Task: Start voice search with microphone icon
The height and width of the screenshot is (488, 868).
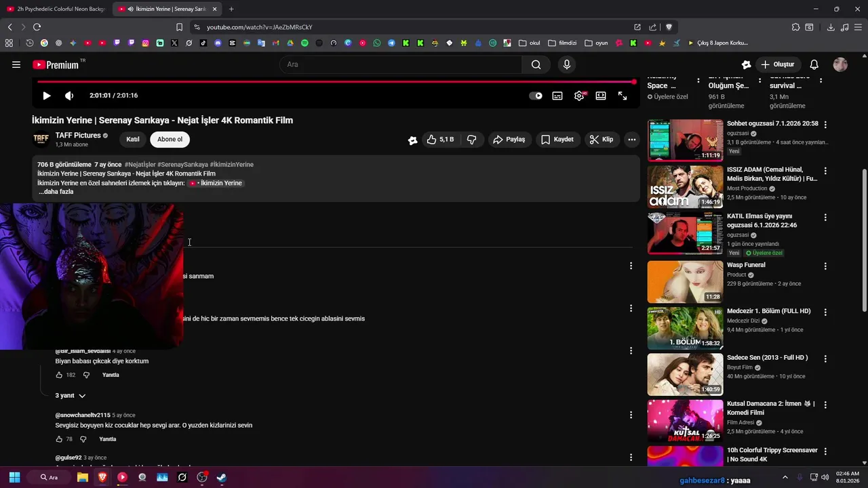Action: pos(567,64)
